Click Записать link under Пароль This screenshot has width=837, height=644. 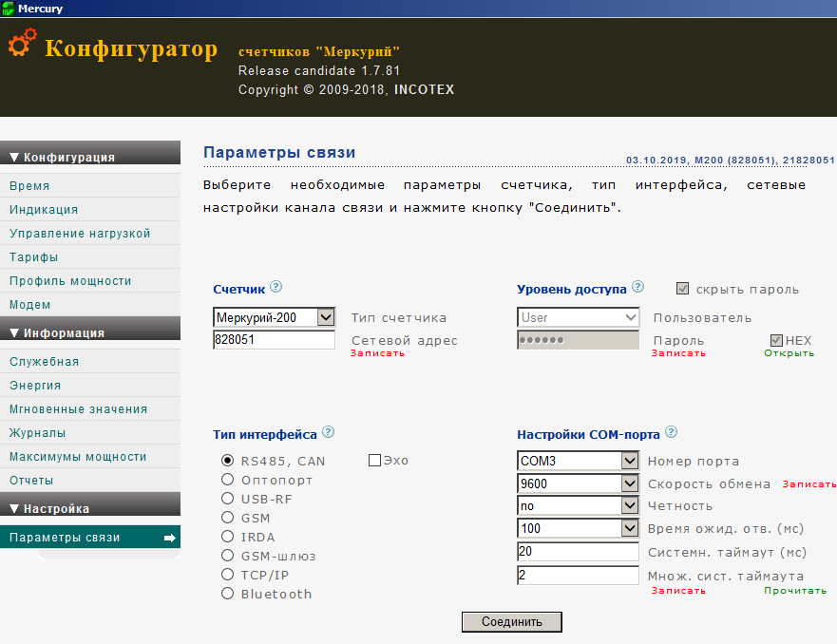coord(678,353)
